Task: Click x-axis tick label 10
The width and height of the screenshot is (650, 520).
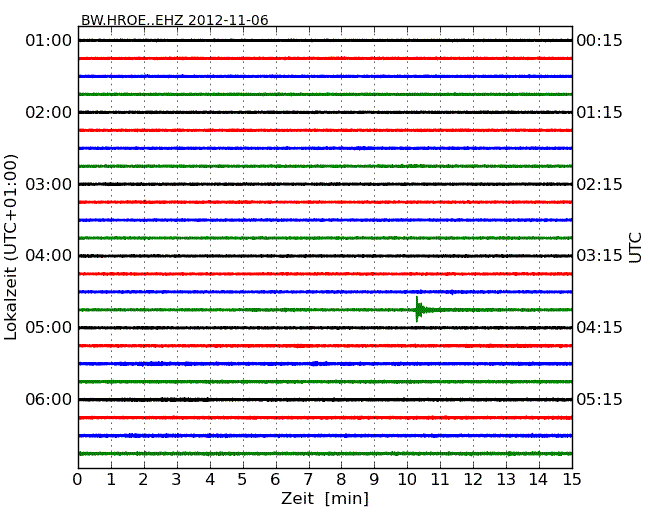Action: 407,480
